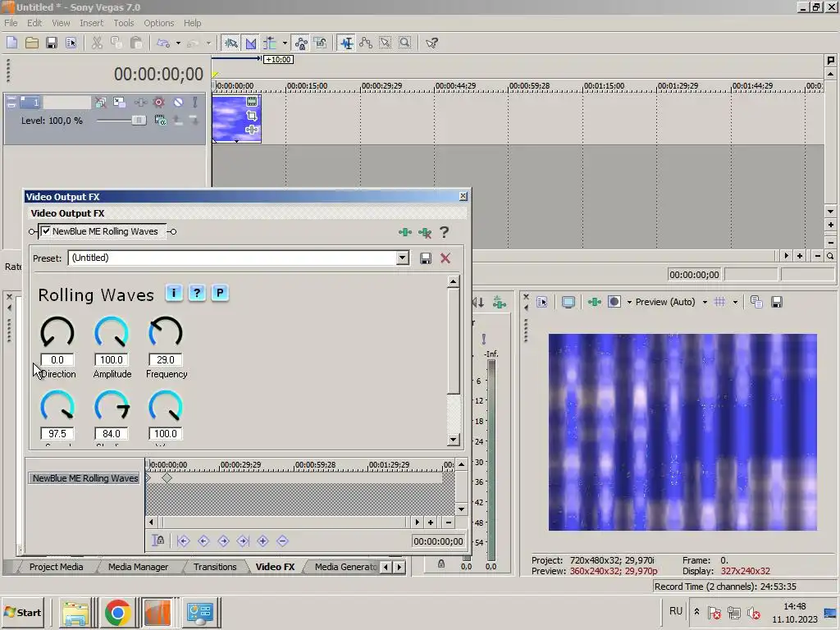This screenshot has width=840, height=630.
Task: Open the Insert menu
Action: tap(92, 23)
